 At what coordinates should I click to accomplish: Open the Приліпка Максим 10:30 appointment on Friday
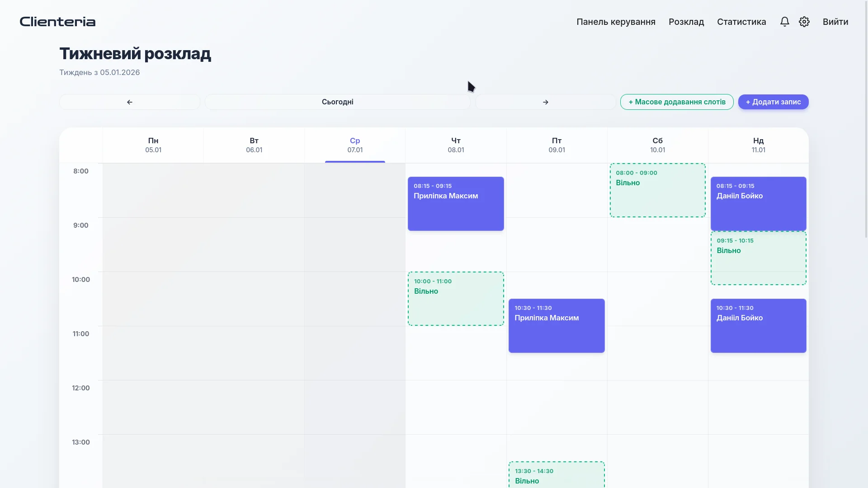click(x=556, y=325)
